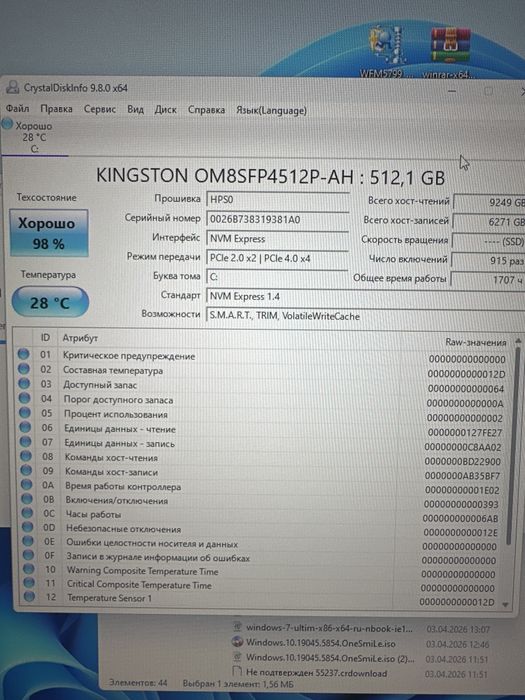
Task: Open the Сервис menu
Action: (100, 109)
